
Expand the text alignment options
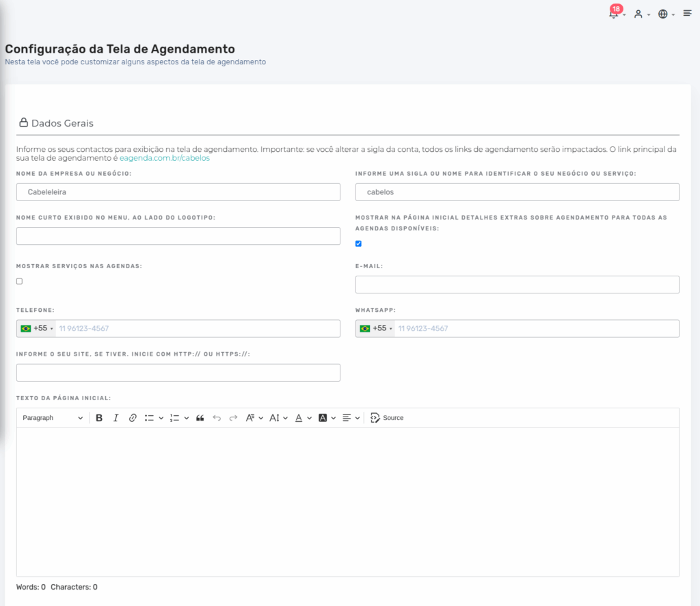(351, 418)
